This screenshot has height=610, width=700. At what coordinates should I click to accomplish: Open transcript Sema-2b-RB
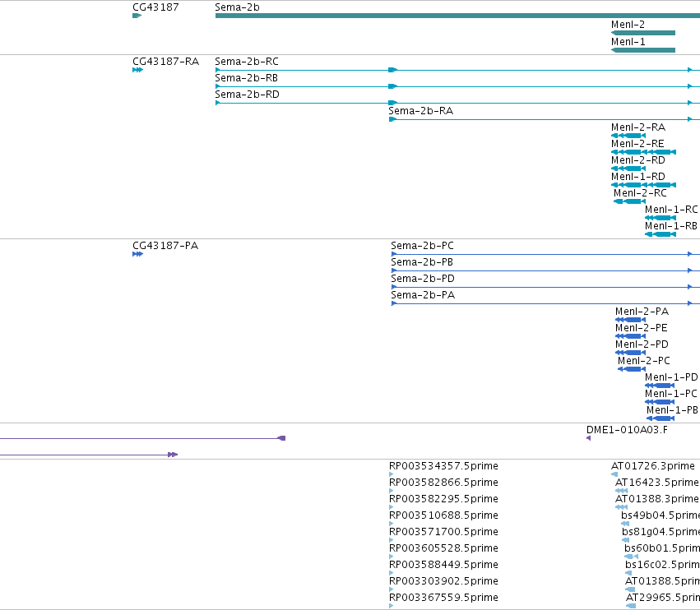[x=247, y=78]
